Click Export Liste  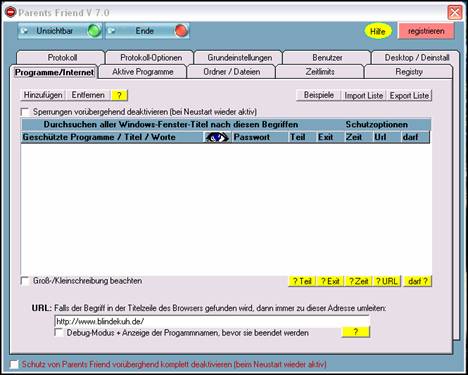coord(409,95)
